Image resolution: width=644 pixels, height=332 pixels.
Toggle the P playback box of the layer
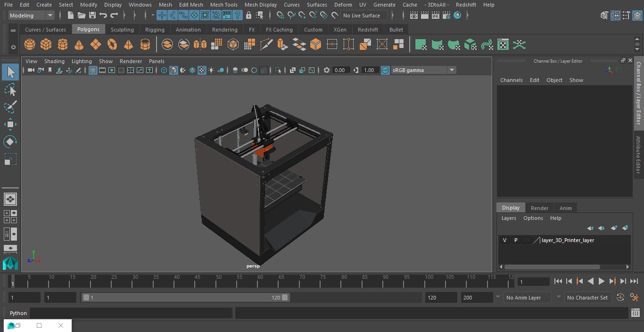(516, 240)
